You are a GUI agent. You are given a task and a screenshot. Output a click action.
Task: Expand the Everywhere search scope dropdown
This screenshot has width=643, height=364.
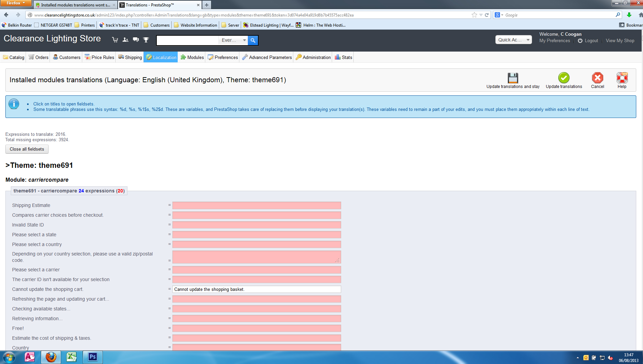233,40
